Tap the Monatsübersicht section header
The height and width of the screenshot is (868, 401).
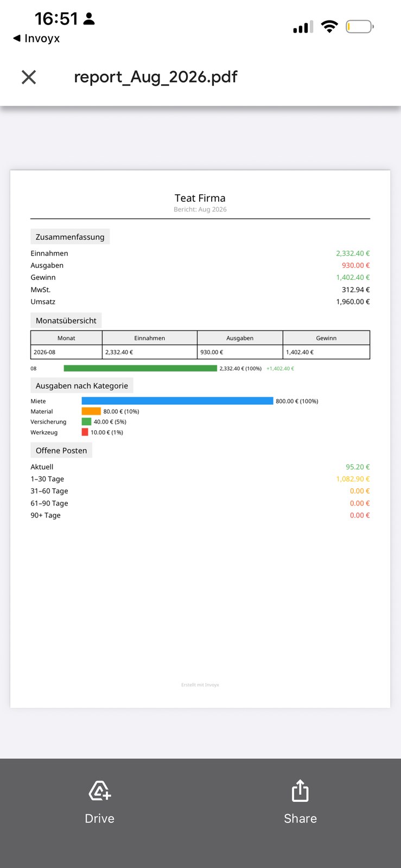click(x=66, y=321)
